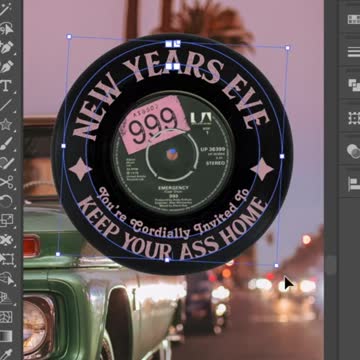The image size is (360, 360).
Task: Click the "UP 36399" catalog number text
Action: coord(213,149)
